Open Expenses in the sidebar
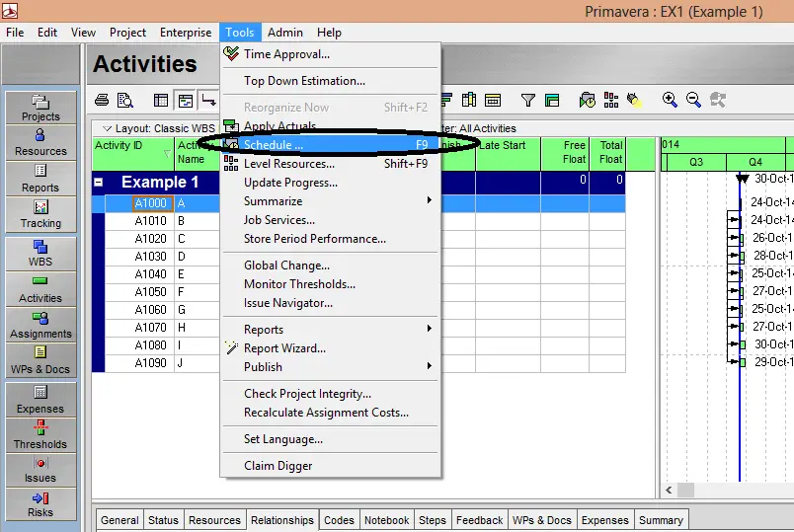 pyautogui.click(x=40, y=400)
